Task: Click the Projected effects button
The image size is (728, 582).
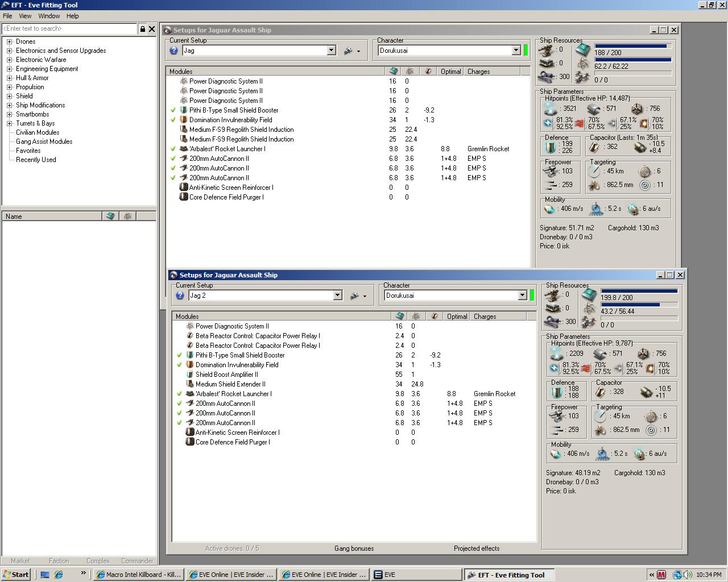Action: tap(477, 548)
